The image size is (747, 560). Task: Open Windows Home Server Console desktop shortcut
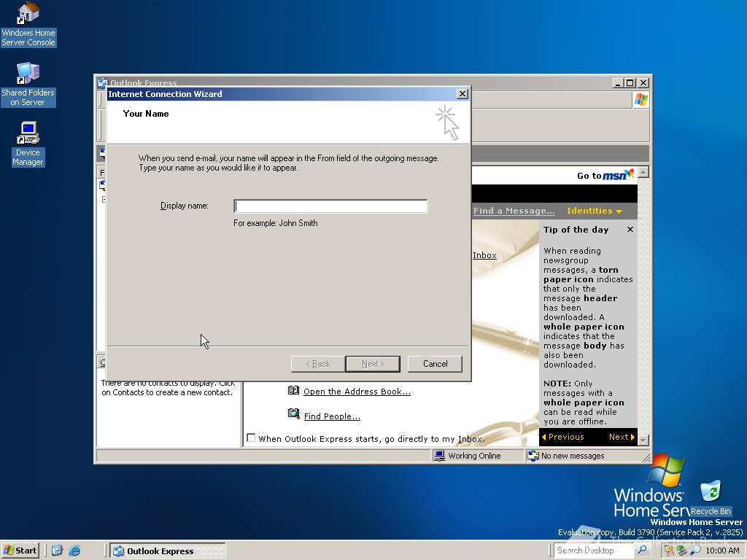(x=28, y=24)
